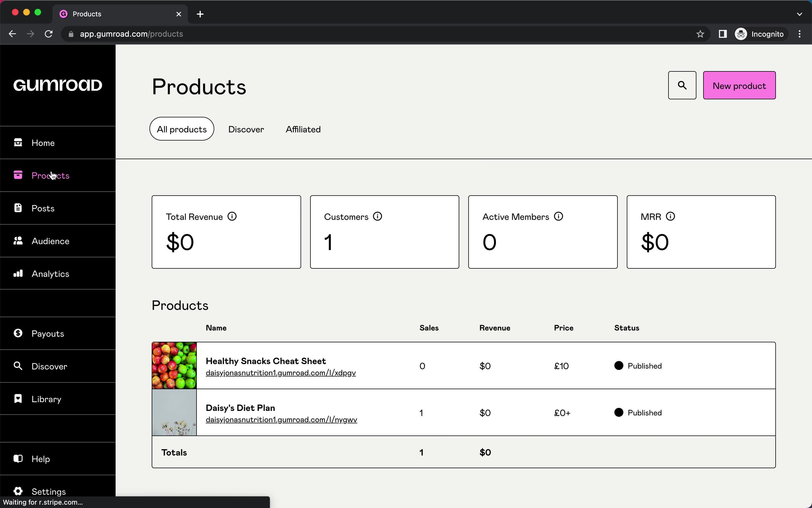Click the Settings gear icon

point(18,491)
